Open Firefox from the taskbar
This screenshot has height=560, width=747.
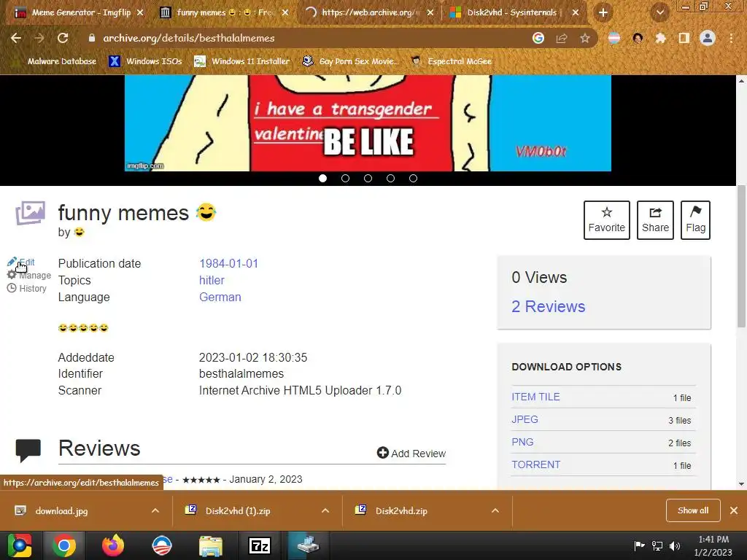(x=113, y=545)
